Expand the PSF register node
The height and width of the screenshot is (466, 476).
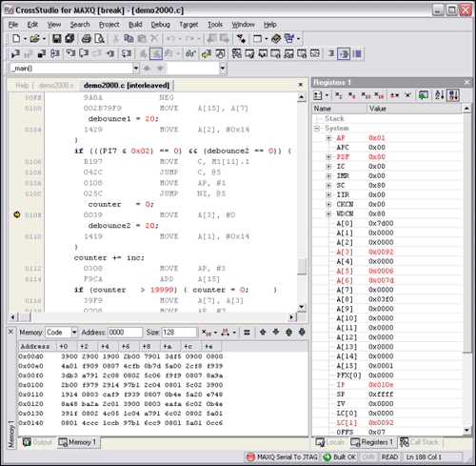pos(328,157)
